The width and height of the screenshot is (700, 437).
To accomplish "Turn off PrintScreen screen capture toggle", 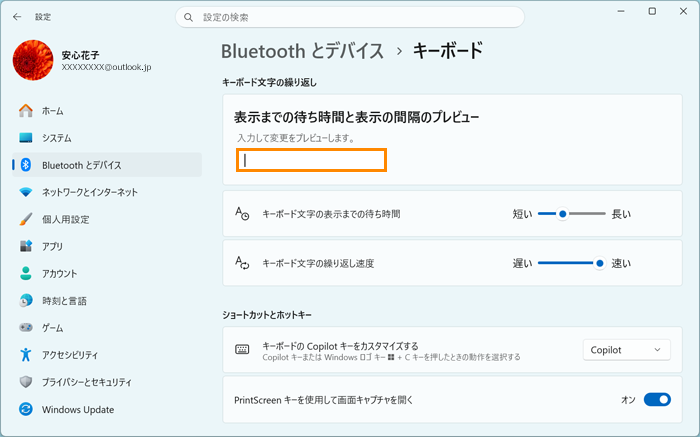I will tap(657, 400).
